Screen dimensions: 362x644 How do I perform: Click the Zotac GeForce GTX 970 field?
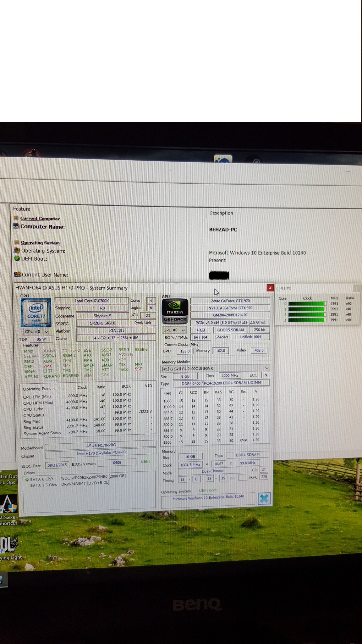[x=230, y=301]
